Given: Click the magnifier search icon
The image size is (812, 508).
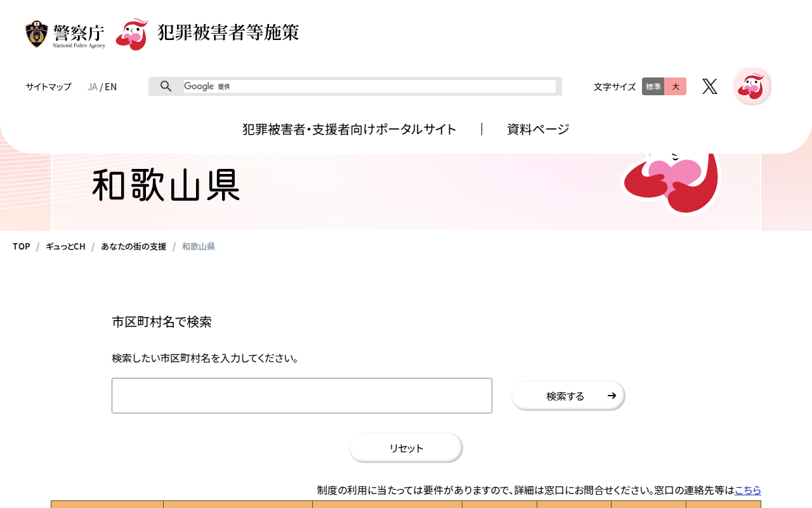Looking at the screenshot, I should pyautogui.click(x=166, y=86).
